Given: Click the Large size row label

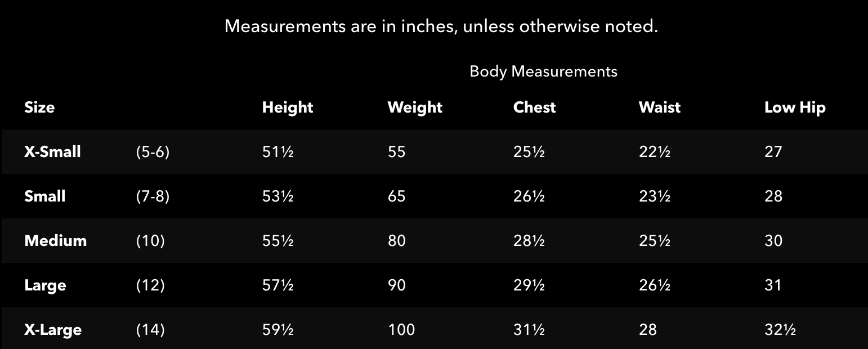Looking at the screenshot, I should pyautogui.click(x=45, y=285).
